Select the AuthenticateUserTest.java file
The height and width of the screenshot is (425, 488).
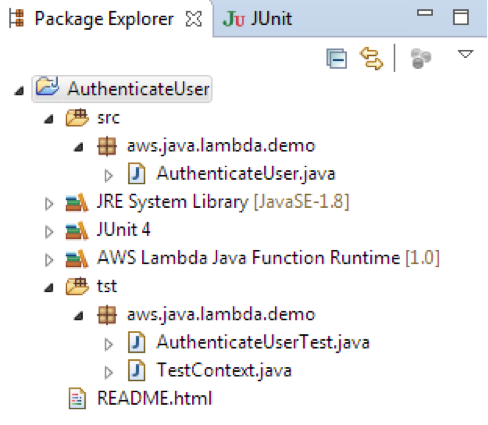click(x=263, y=342)
